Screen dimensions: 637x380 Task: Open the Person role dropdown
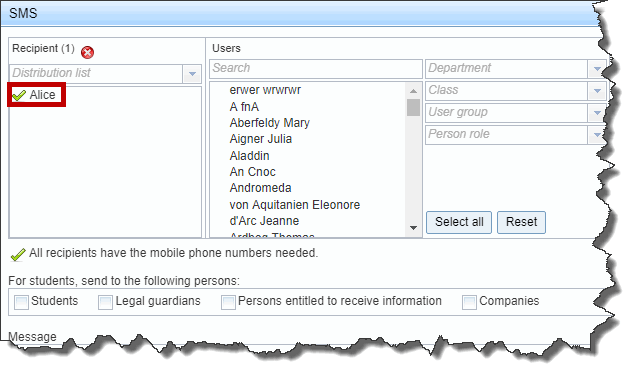(x=597, y=135)
